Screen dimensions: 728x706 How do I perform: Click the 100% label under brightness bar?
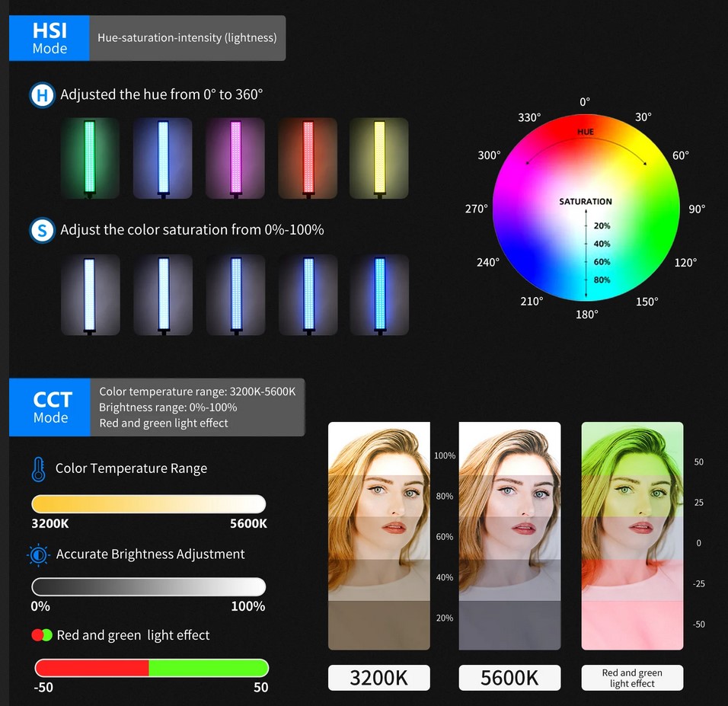click(248, 606)
